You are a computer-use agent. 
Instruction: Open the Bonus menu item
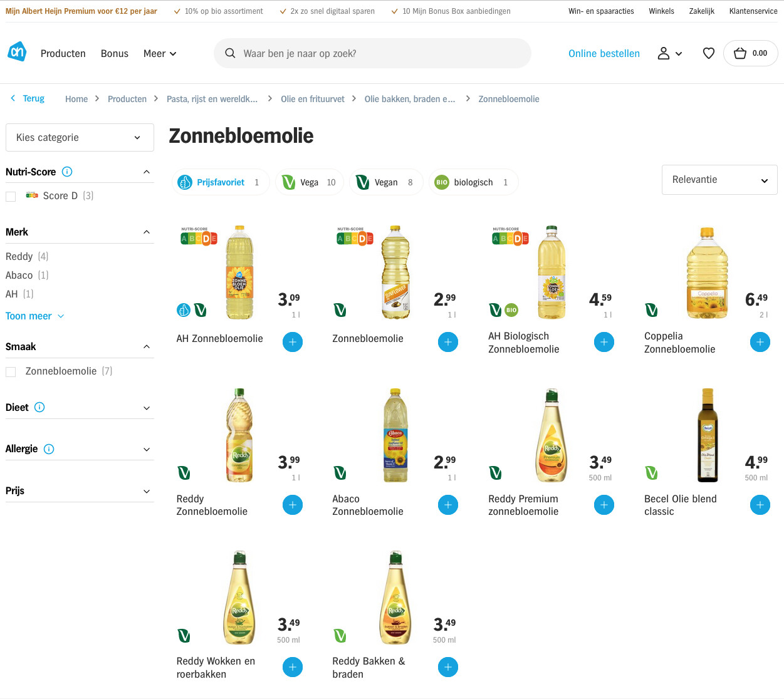tap(115, 54)
